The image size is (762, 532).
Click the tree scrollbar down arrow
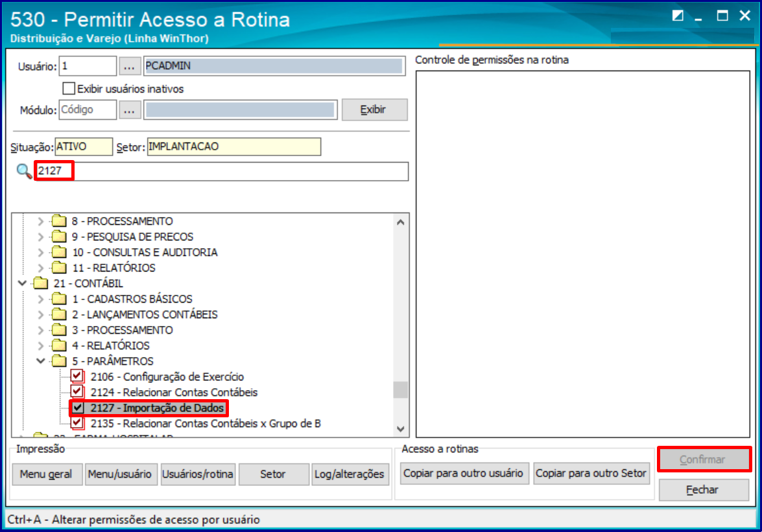(x=400, y=428)
